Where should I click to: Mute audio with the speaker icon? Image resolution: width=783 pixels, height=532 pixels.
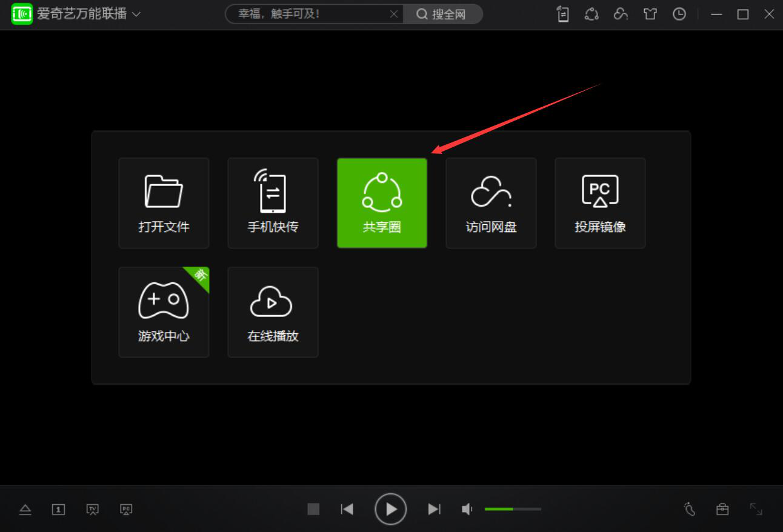[x=467, y=509]
